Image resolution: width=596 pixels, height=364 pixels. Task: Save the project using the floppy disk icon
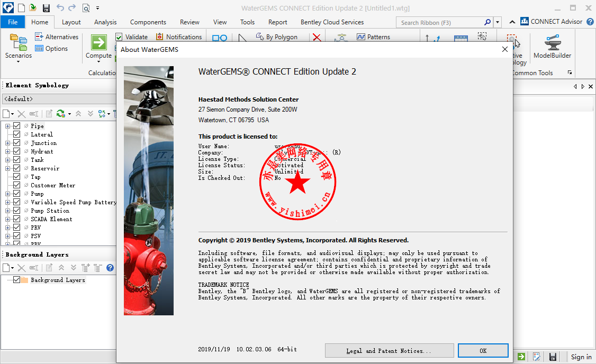47,8
